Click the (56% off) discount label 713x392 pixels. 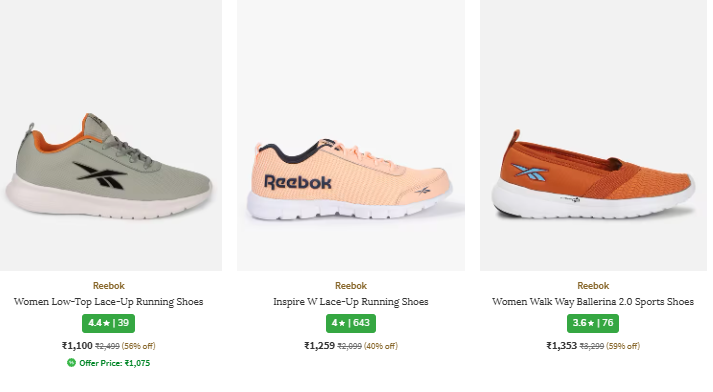click(139, 346)
